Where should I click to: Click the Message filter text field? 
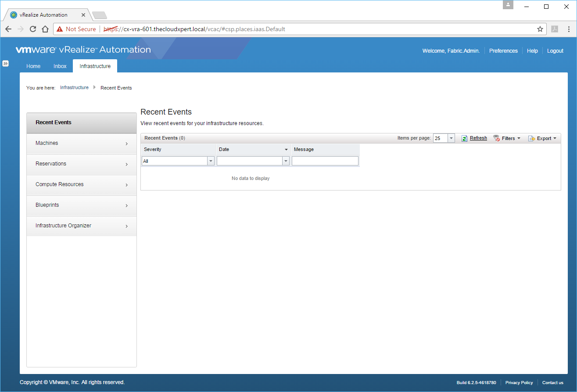(x=325, y=161)
